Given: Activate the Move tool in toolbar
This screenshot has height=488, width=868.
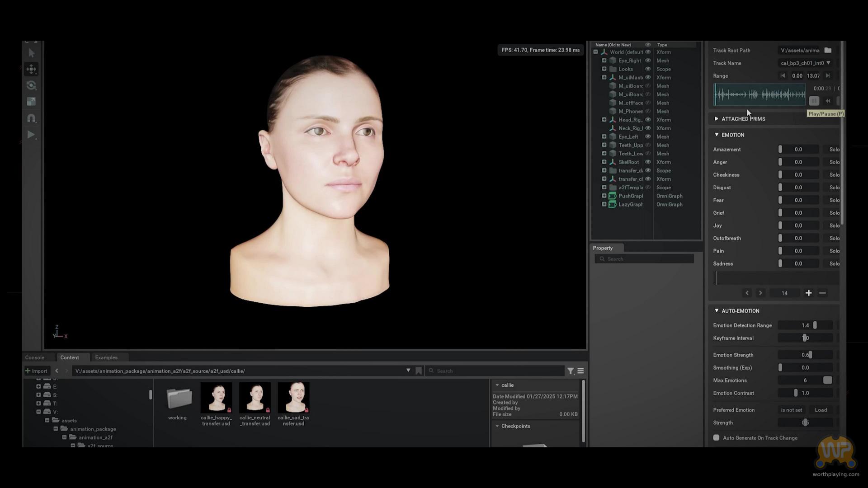Looking at the screenshot, I should tap(31, 69).
